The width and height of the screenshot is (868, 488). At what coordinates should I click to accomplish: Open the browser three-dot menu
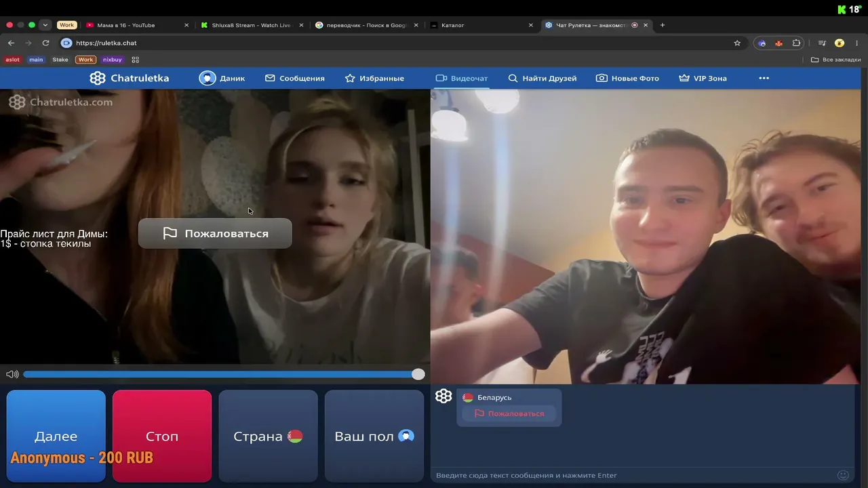pos(856,43)
